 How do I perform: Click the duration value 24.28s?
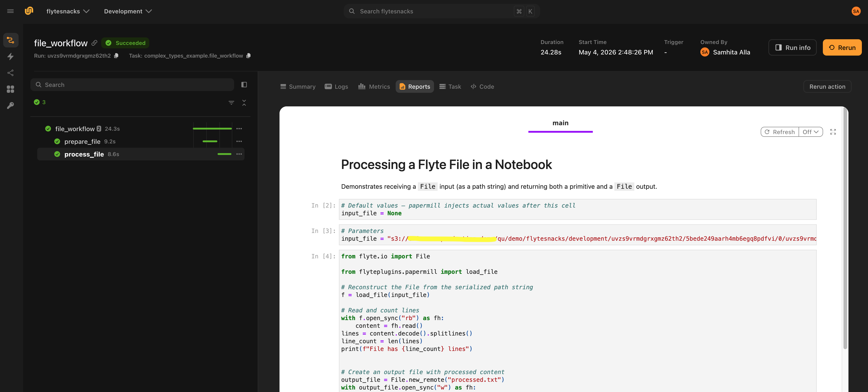pos(551,52)
